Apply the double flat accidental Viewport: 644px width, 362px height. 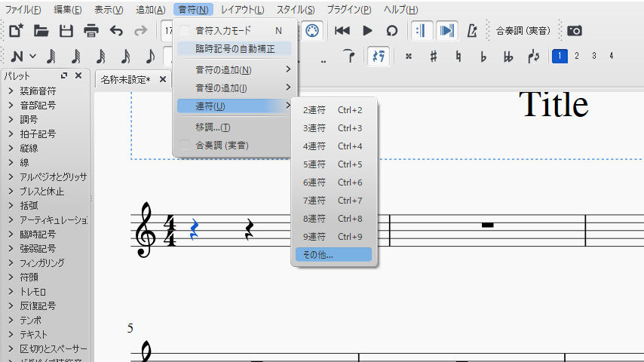[508, 57]
